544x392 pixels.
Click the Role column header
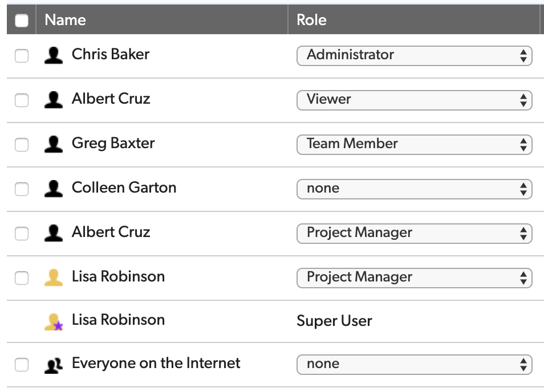pos(311,20)
